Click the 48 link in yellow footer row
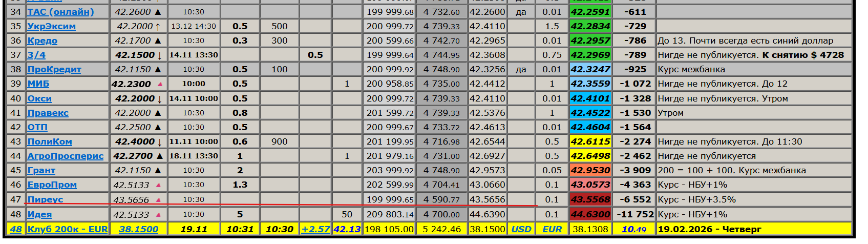Image resolution: width=868 pixels, height=244 pixels. (x=16, y=229)
